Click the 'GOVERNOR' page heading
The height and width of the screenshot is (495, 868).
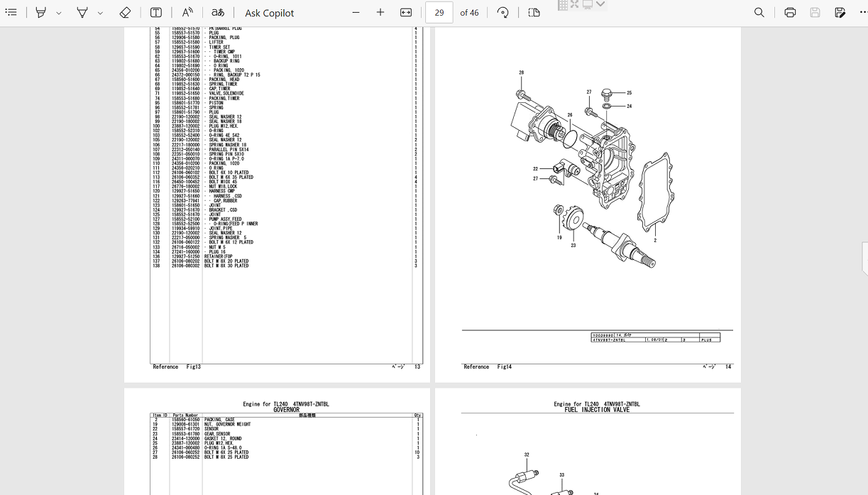[x=286, y=410]
